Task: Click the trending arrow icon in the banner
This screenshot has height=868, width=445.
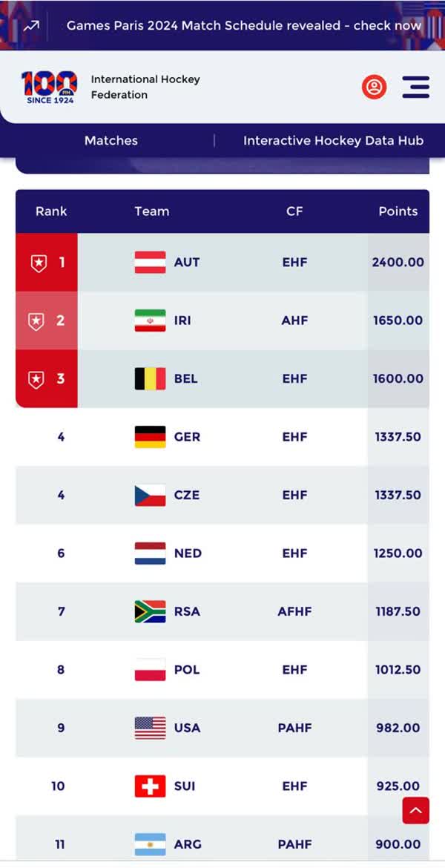Action: pyautogui.click(x=30, y=25)
